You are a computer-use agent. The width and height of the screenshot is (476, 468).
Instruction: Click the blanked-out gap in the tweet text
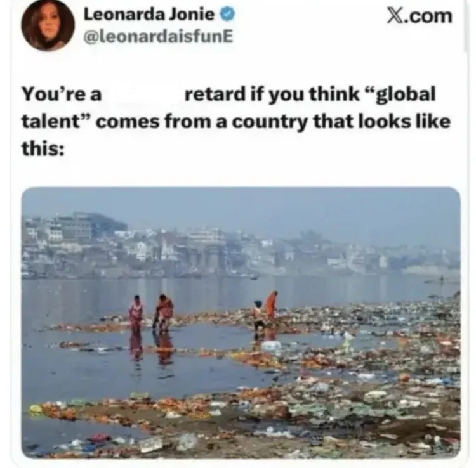click(143, 94)
